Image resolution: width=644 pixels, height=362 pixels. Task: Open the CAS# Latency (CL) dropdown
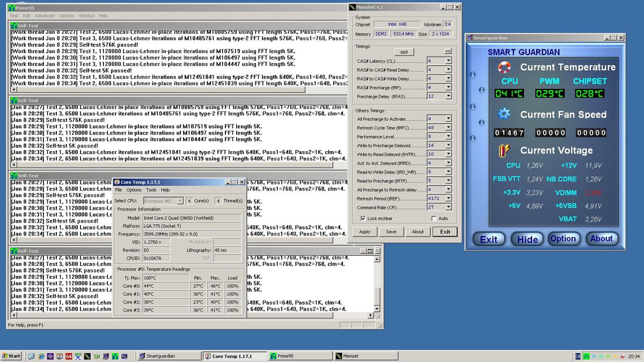(x=448, y=61)
